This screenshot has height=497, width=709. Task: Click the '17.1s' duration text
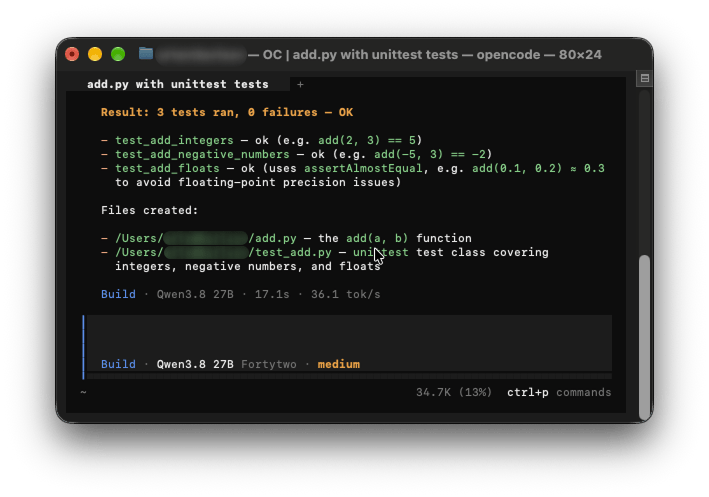[272, 294]
